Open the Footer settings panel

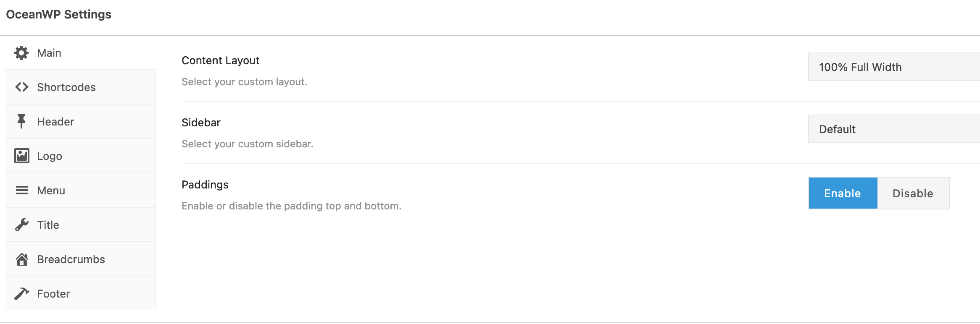(53, 293)
